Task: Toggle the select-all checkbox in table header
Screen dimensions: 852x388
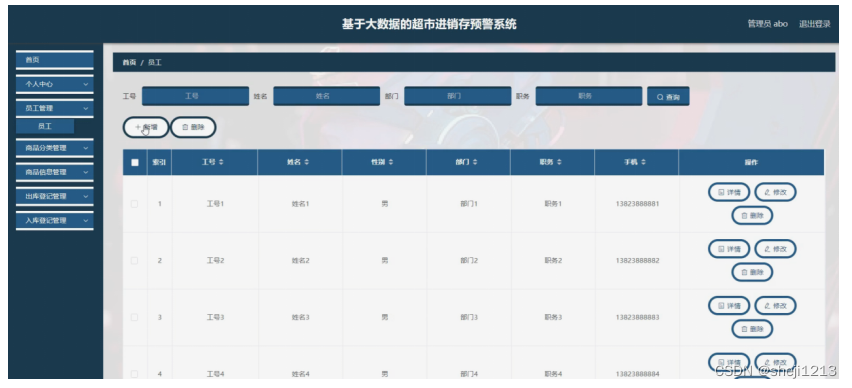Action: pos(135,162)
